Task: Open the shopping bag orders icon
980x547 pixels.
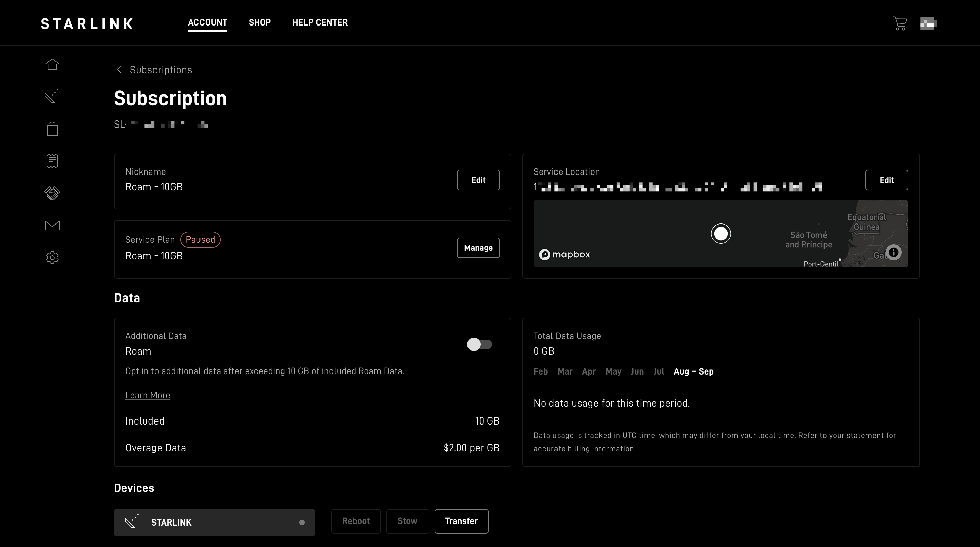Action: coord(52,129)
